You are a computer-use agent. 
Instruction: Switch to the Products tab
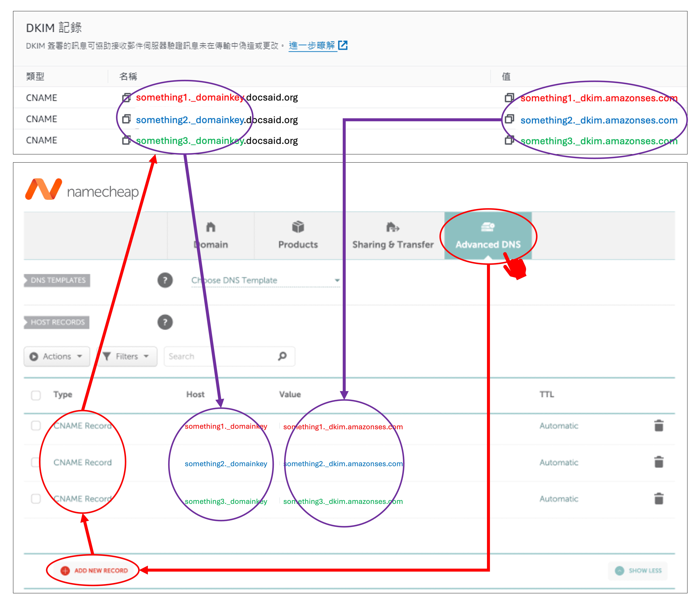click(298, 236)
